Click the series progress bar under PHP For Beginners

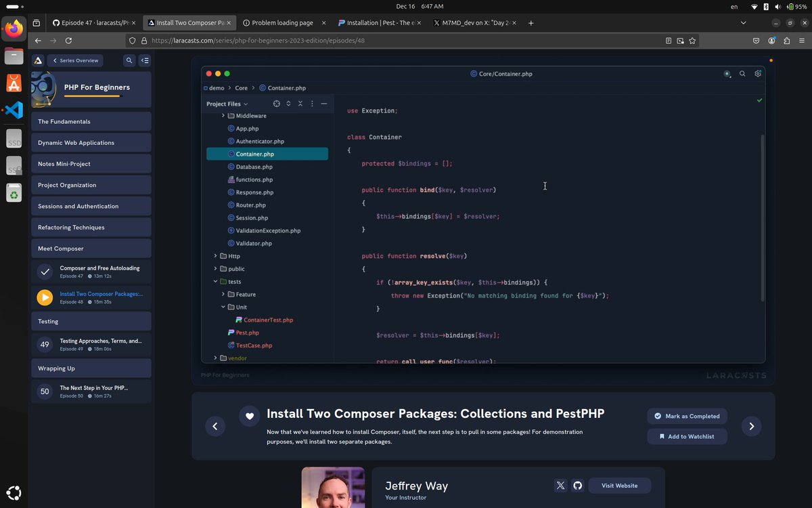92,96
